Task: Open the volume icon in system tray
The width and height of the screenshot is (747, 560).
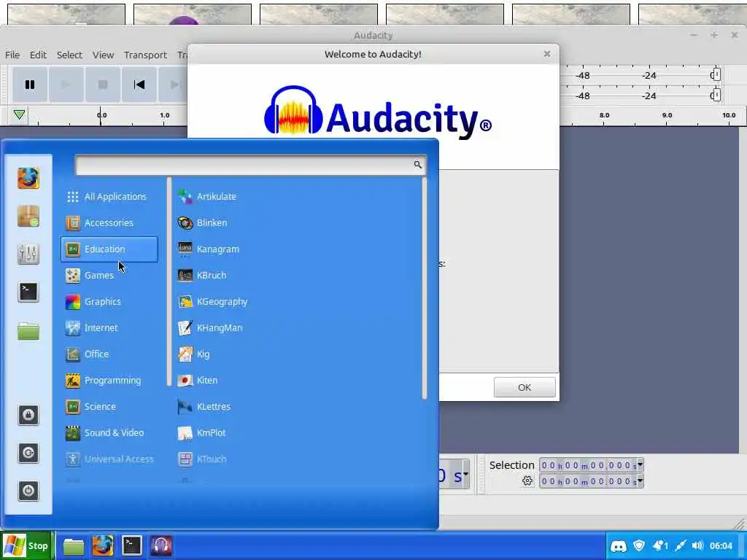Action: (697, 545)
